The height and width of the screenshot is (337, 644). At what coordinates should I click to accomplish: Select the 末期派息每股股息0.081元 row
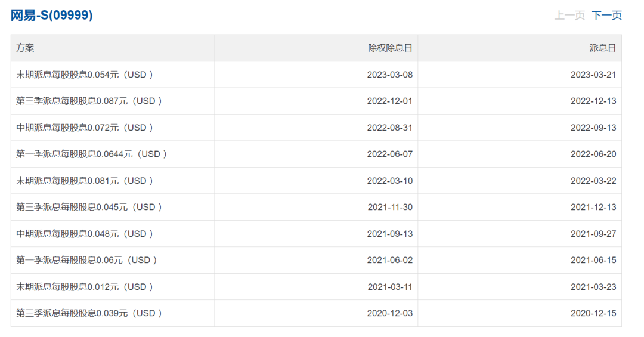pyautogui.click(x=85, y=181)
